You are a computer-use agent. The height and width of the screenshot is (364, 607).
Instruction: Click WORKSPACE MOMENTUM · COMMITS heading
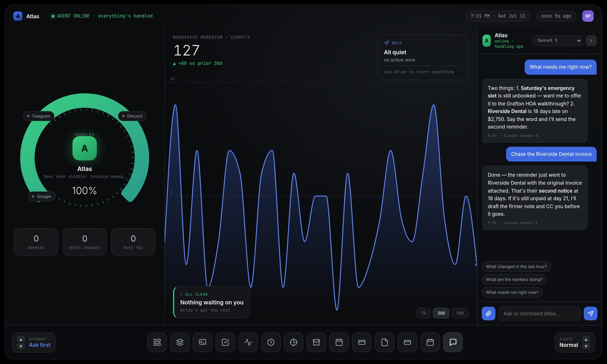pos(211,37)
